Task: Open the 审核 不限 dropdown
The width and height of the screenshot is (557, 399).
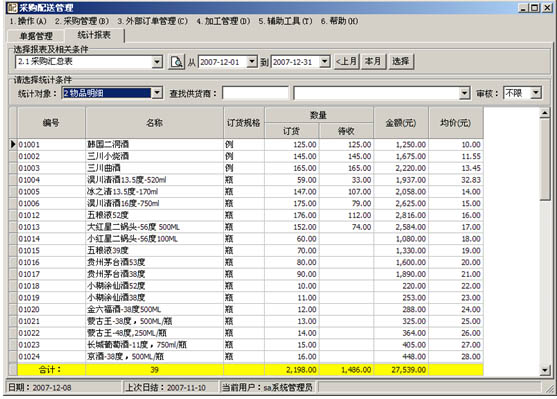Action: point(536,93)
